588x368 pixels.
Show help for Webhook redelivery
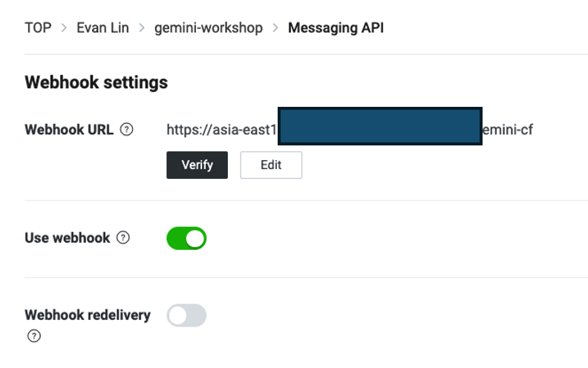(x=34, y=336)
